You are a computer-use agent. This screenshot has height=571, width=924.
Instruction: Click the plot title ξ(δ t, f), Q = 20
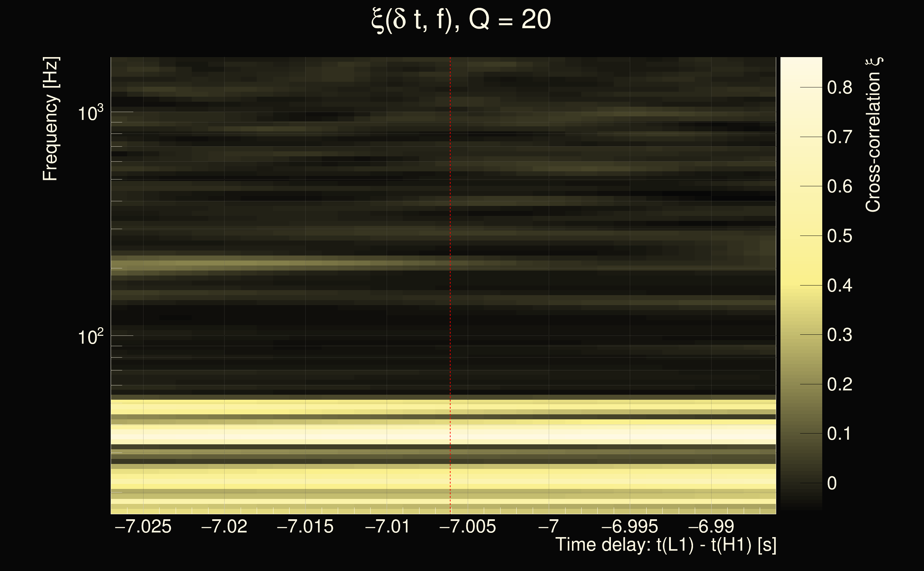click(461, 20)
